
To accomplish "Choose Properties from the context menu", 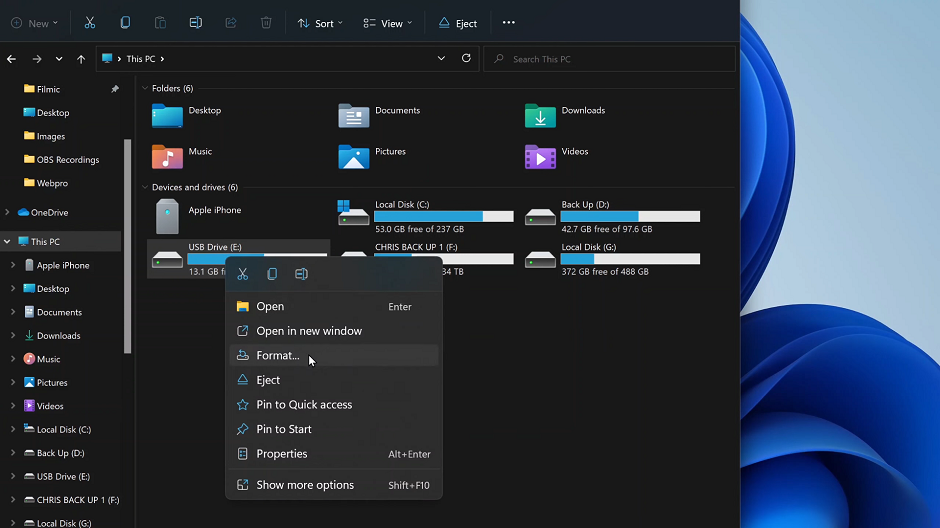I will (334, 454).
